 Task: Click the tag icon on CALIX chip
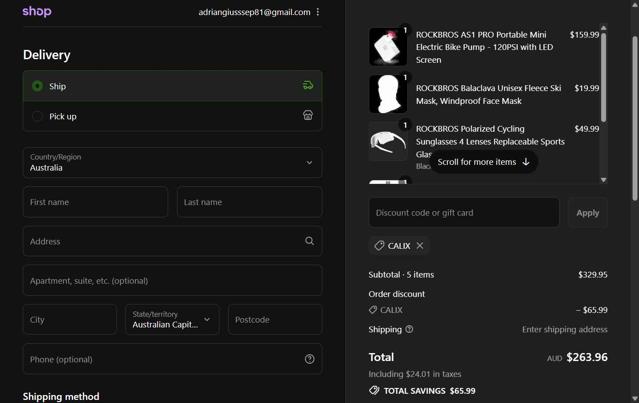click(379, 246)
